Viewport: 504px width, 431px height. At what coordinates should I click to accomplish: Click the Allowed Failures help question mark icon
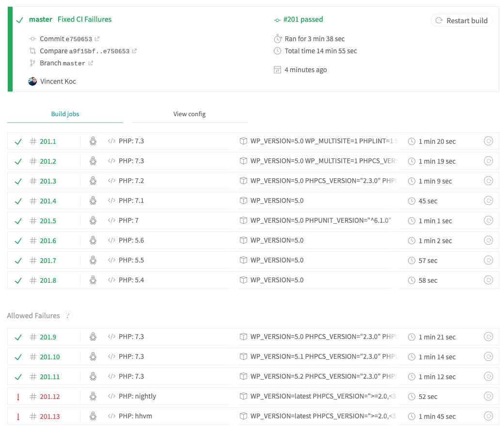click(x=67, y=315)
